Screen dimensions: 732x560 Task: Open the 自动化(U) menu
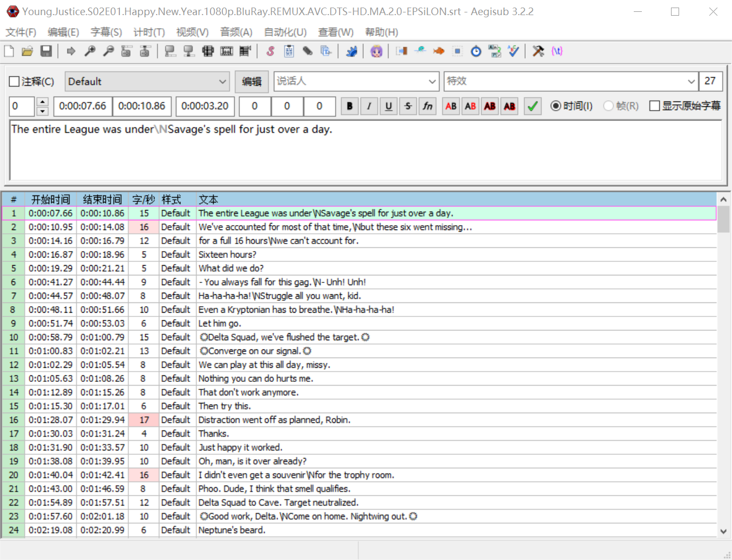[285, 32]
